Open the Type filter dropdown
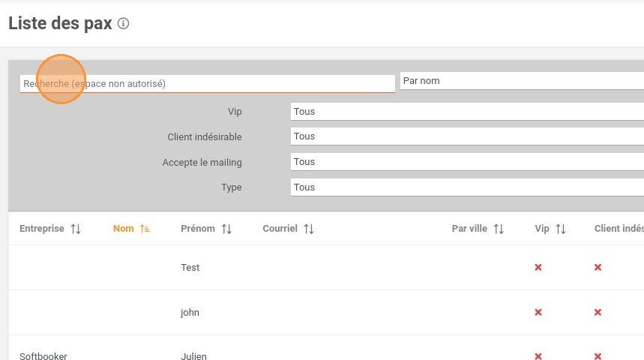644x360 pixels. [x=467, y=187]
